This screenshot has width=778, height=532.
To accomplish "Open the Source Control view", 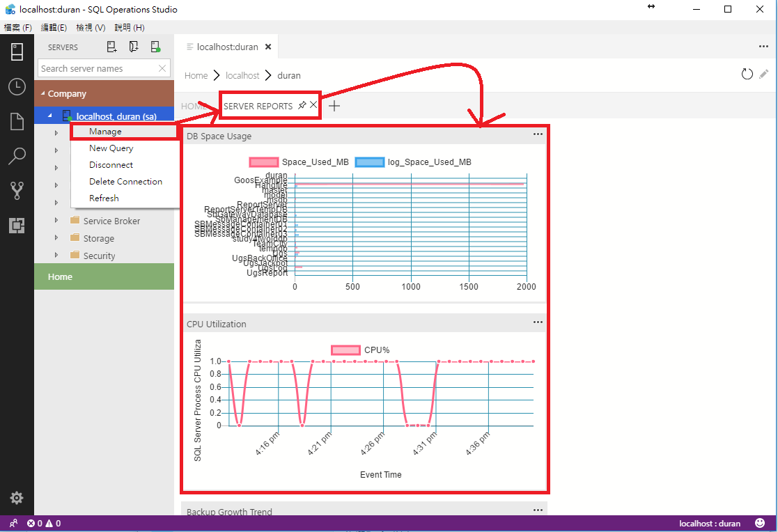I will 17,191.
